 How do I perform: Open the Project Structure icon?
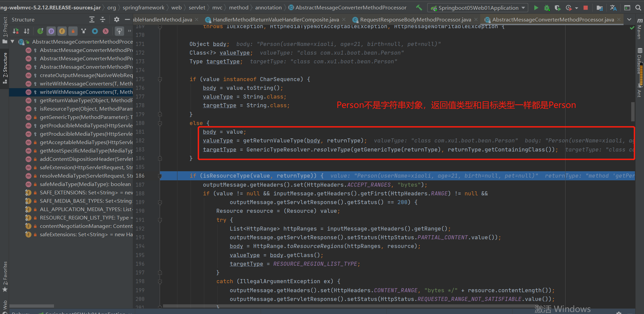(600, 7)
